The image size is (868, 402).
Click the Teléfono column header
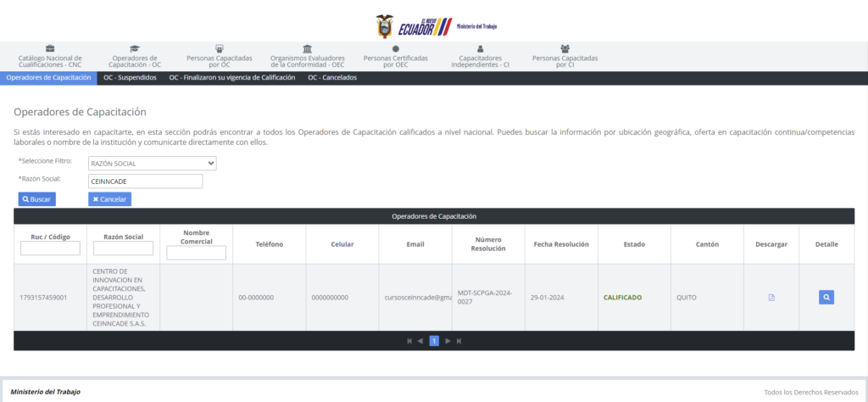click(x=269, y=244)
